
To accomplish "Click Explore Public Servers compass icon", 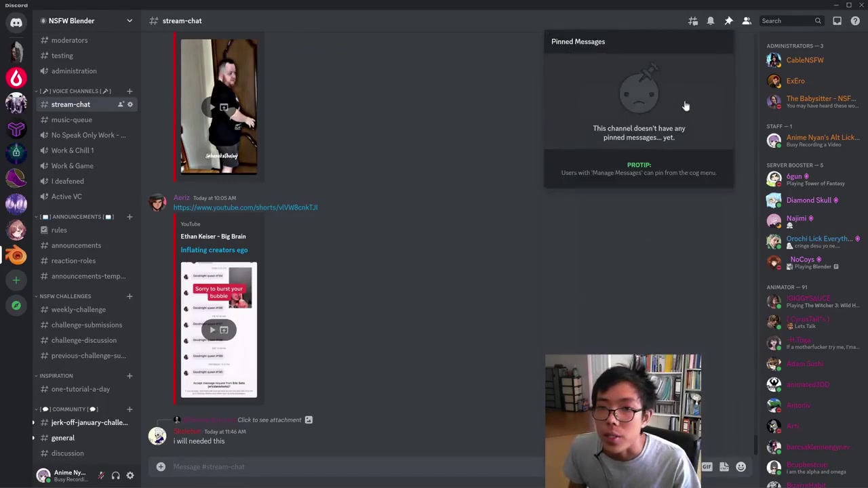I will pos(16,306).
